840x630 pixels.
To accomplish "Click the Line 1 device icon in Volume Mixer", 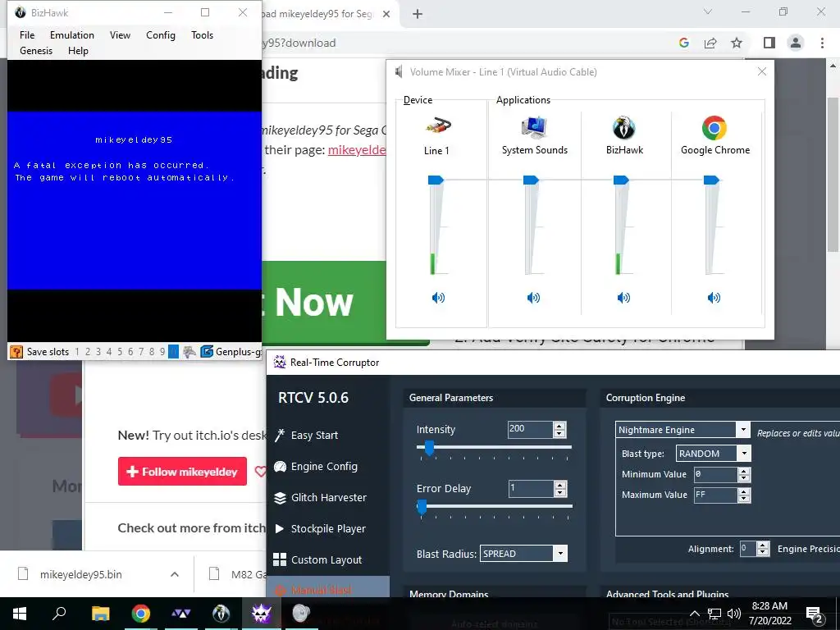I will pos(438,127).
